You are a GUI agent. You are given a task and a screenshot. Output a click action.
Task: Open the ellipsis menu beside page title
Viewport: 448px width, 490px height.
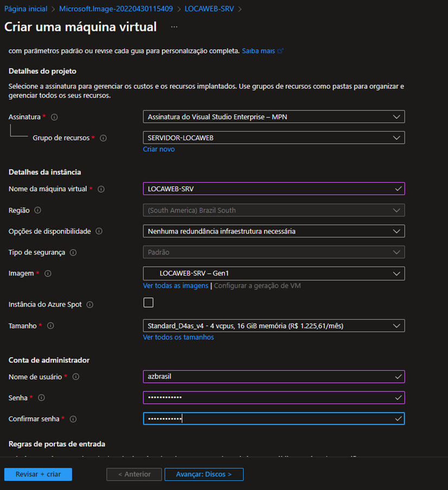point(174,27)
